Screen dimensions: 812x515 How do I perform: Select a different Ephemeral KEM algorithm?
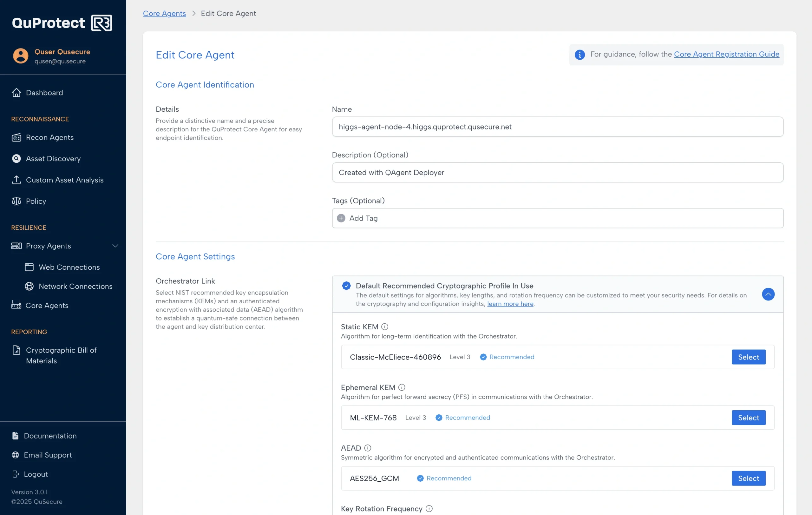[x=748, y=418]
